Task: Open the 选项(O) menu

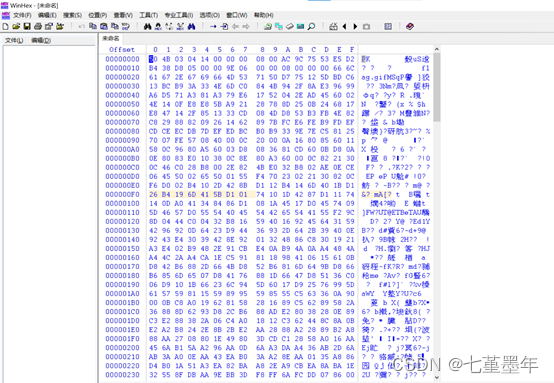Action: pyautogui.click(x=210, y=15)
